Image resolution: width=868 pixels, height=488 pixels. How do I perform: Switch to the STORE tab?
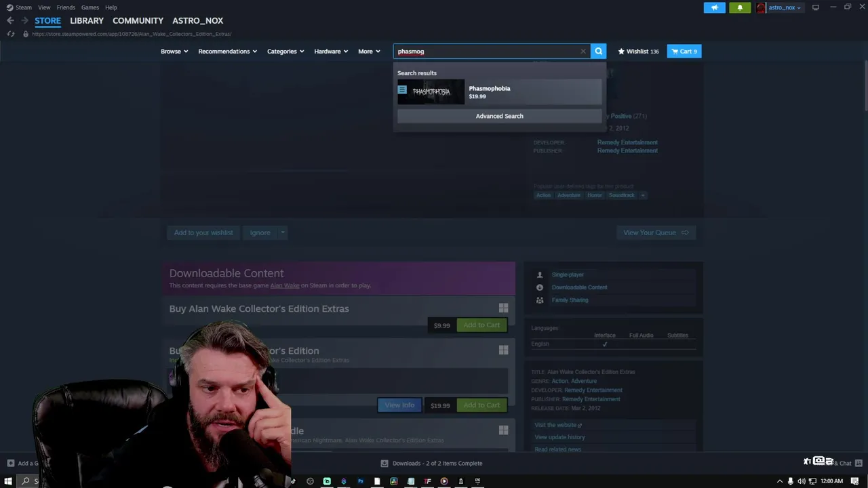pyautogui.click(x=47, y=21)
